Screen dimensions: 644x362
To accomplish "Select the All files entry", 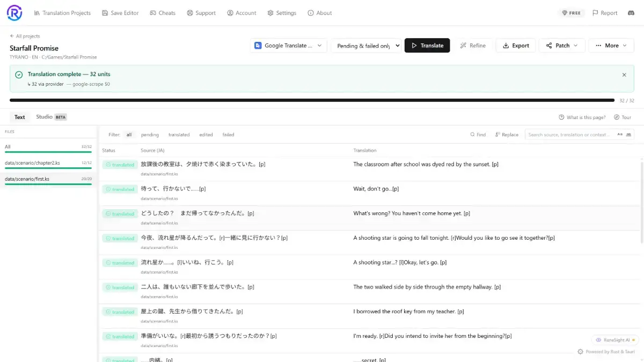I will pos(48,147).
